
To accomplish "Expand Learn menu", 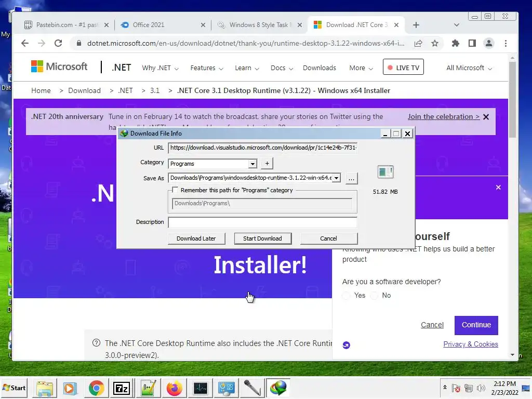I will (x=247, y=68).
